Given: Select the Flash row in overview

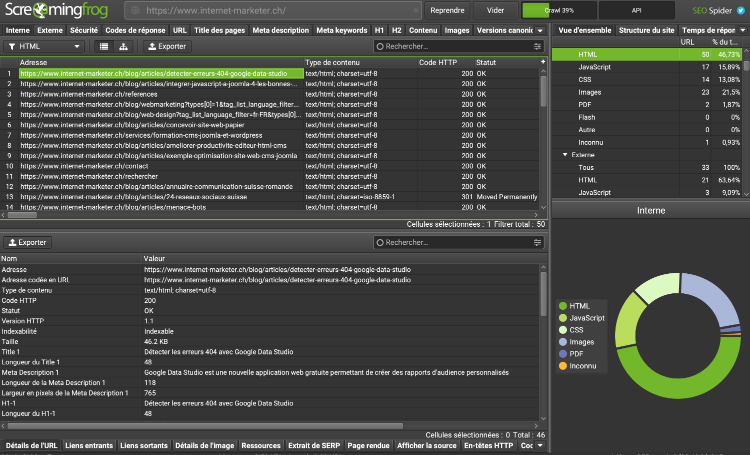Looking at the screenshot, I should [647, 117].
